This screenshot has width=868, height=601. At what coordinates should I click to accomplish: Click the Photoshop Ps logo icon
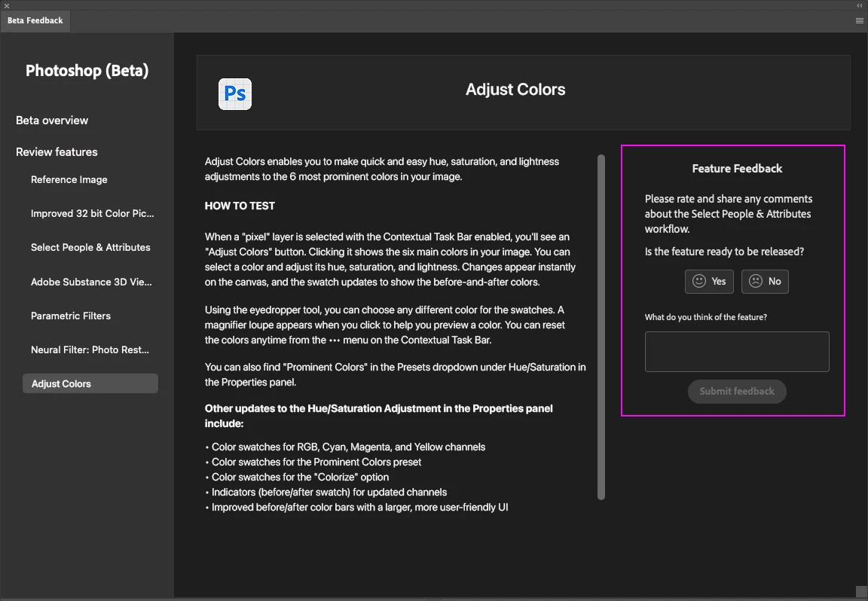235,94
